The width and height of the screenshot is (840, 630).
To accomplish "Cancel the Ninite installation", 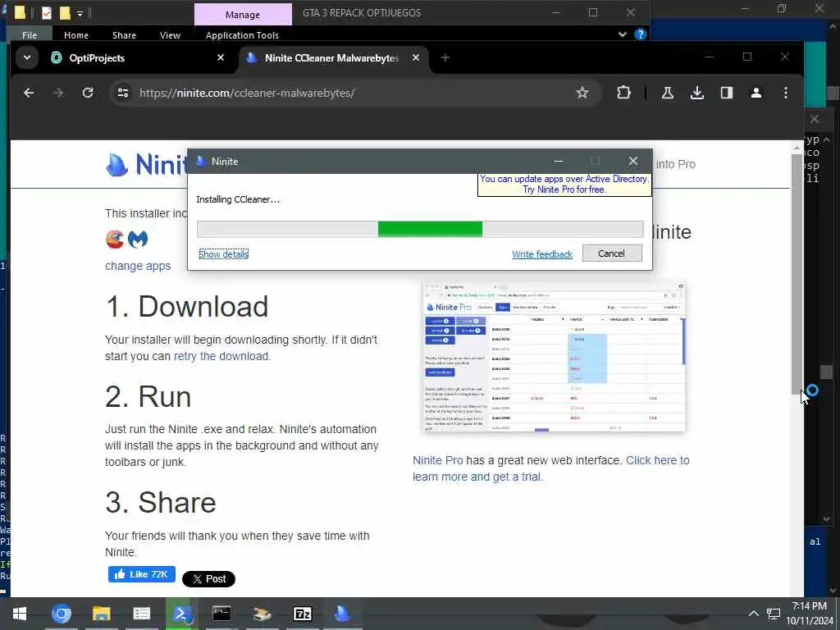I will pos(612,253).
